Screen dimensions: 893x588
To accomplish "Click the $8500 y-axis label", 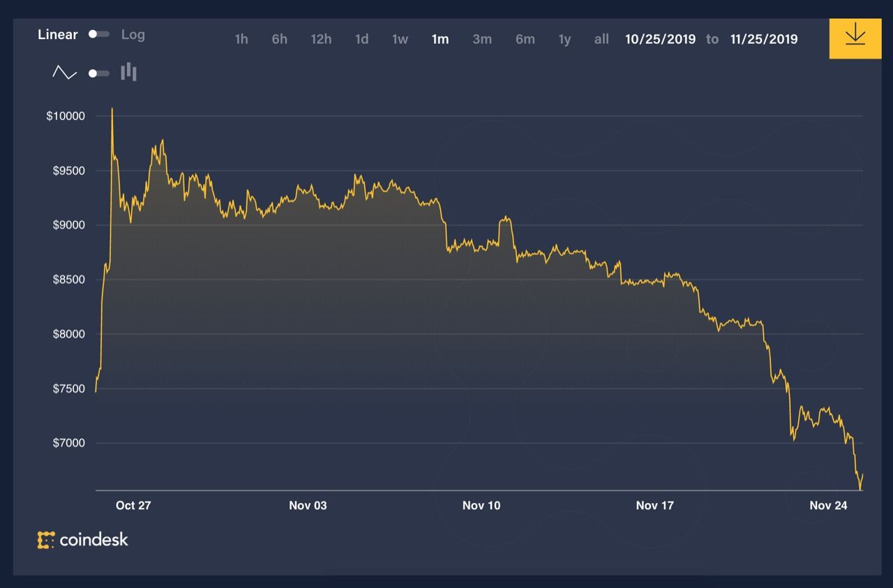I will coord(68,280).
